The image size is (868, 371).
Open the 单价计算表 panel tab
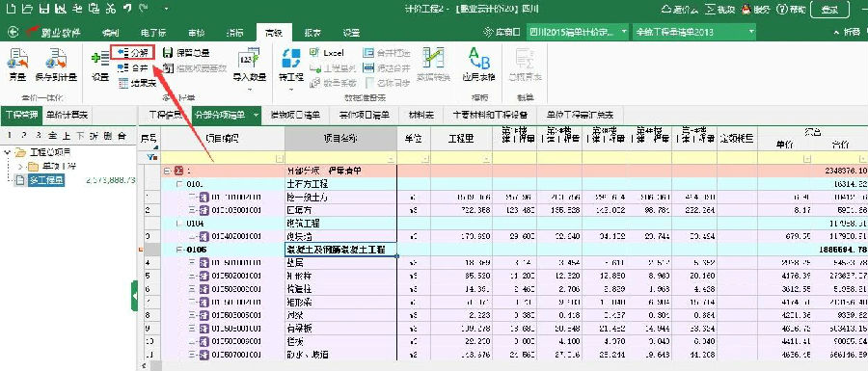pyautogui.click(x=67, y=115)
